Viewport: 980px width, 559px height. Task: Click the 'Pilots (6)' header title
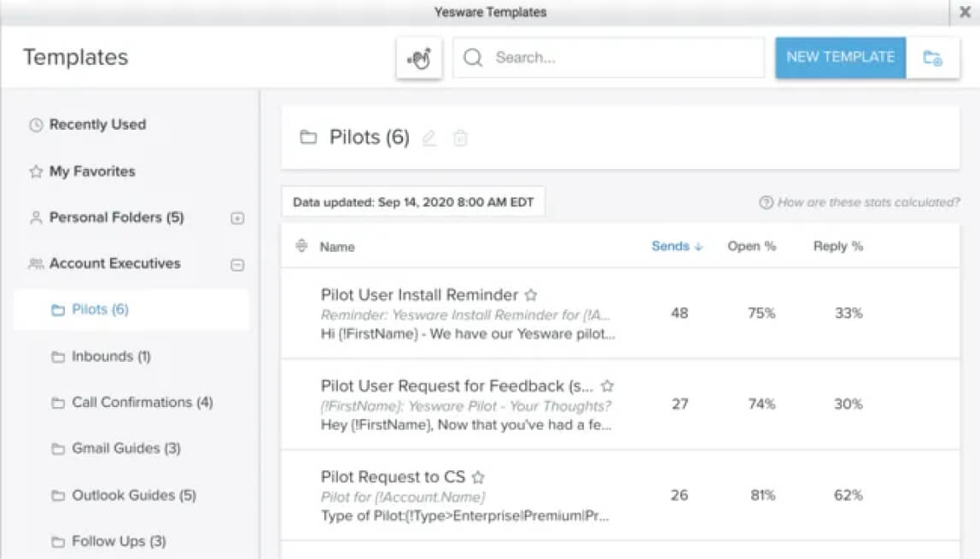click(370, 137)
